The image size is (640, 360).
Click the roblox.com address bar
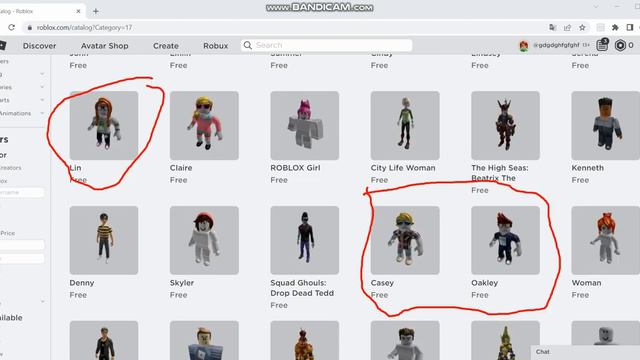(286, 28)
